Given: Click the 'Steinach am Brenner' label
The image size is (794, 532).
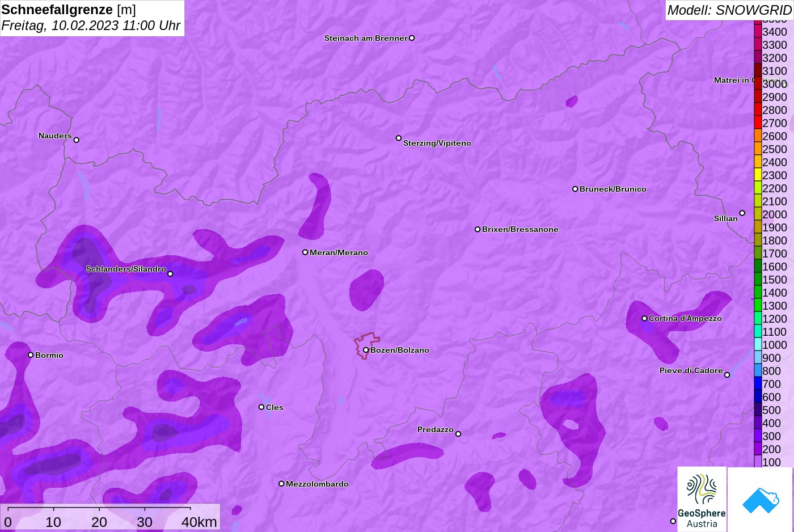Looking at the screenshot, I should pyautogui.click(x=366, y=38).
